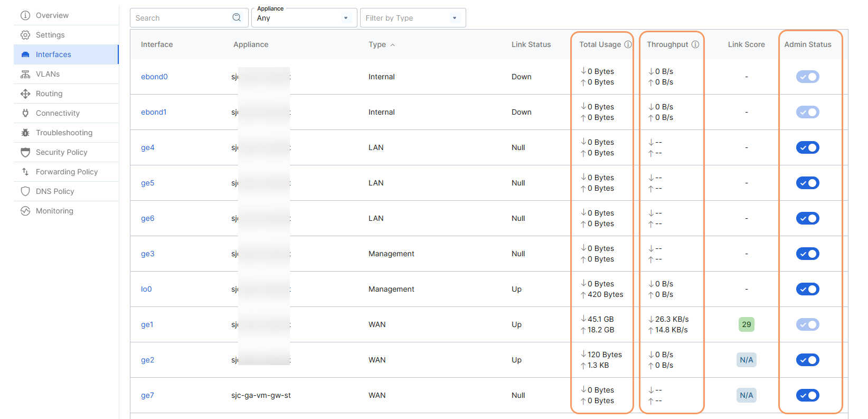Click the VLANs network icon
Screen dimensions: 868x419
click(x=25, y=74)
